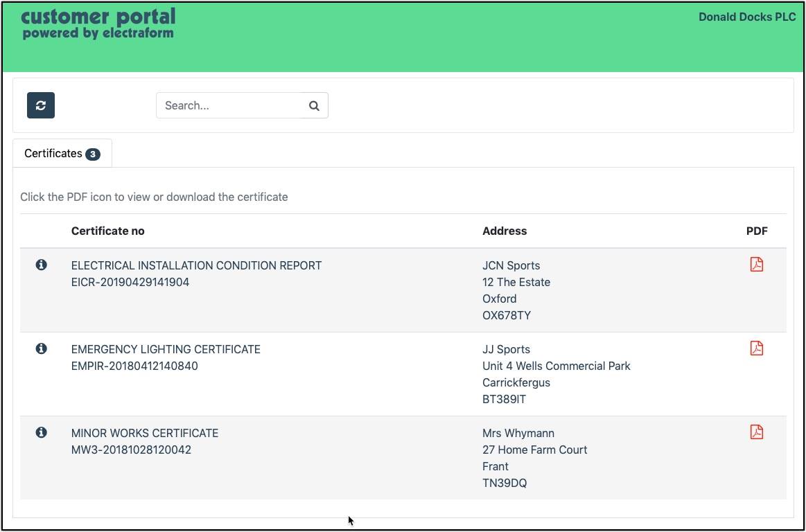Open the Certificates tab
Viewport: 806px width, 532px height.
[x=62, y=153]
